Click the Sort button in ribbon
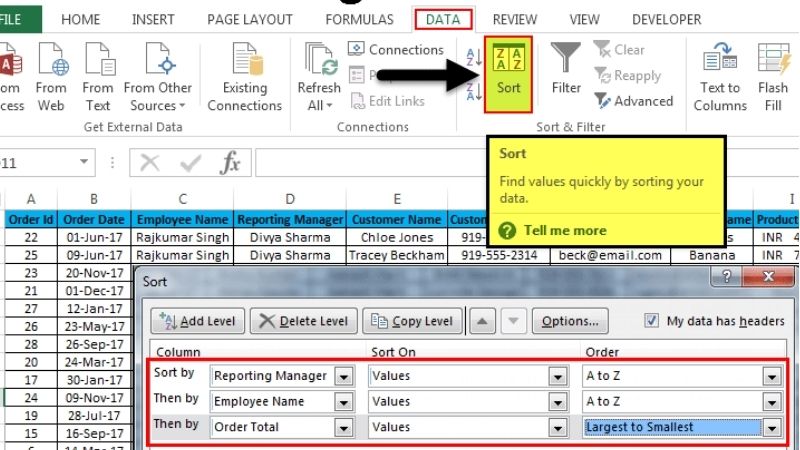Screen dimensions: 800x450 (508, 74)
